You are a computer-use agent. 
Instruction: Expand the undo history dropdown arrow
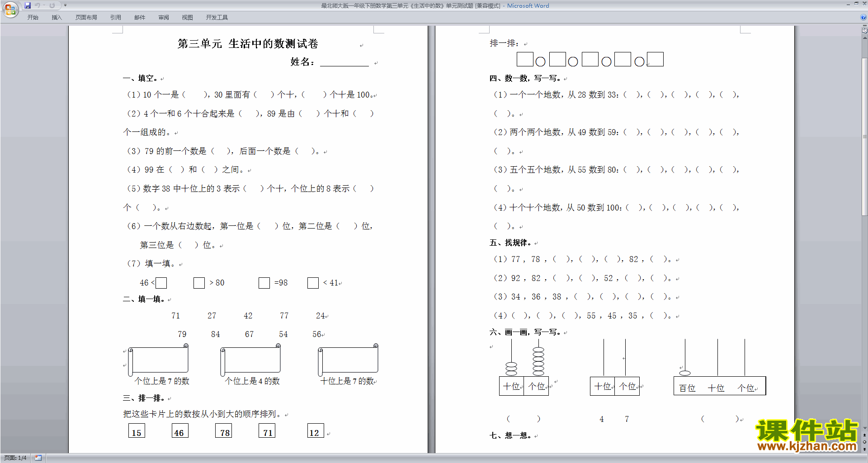click(44, 5)
